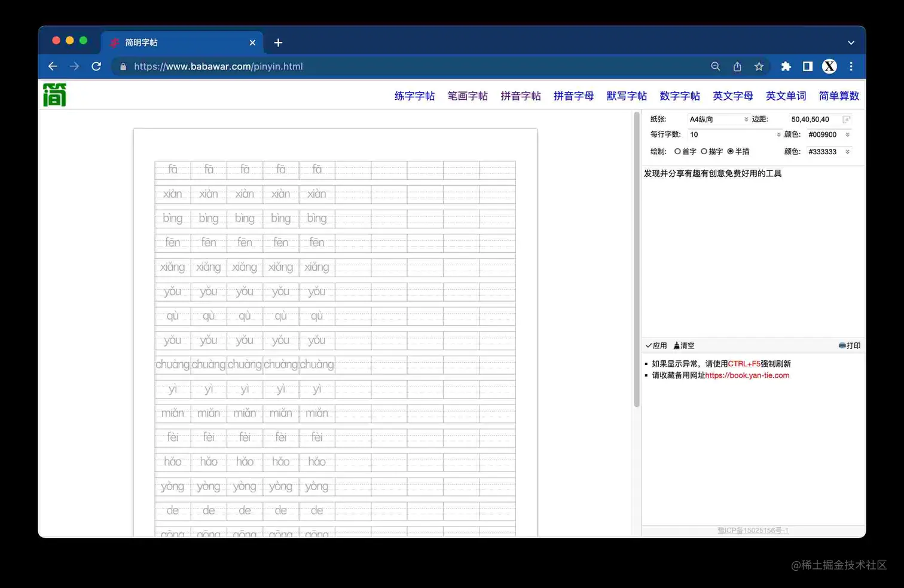Image resolution: width=904 pixels, height=588 pixels.
Task: Click the margin editor icon beside 50,40,50,40
Action: (x=846, y=120)
